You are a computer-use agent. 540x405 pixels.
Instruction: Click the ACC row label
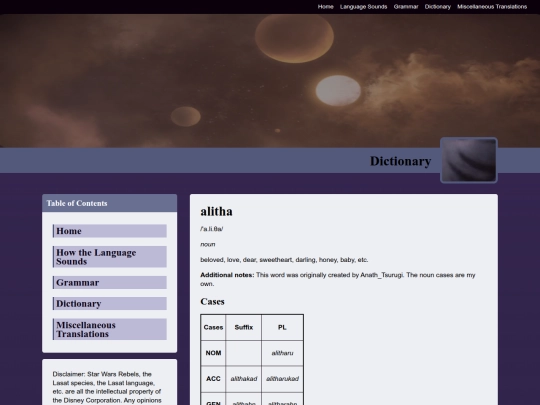pos(213,379)
